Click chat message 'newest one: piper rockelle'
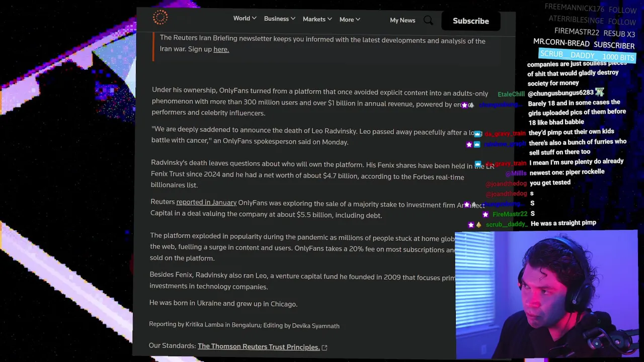 tap(567, 172)
